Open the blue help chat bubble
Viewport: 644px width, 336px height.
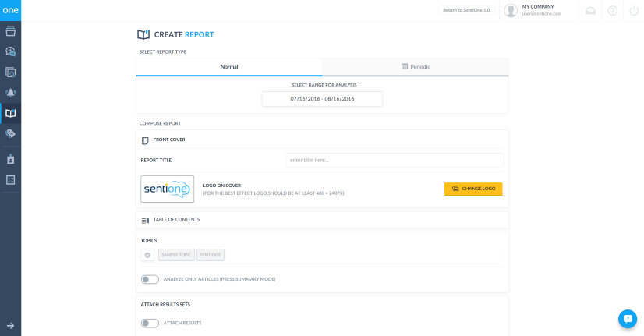pos(628,319)
